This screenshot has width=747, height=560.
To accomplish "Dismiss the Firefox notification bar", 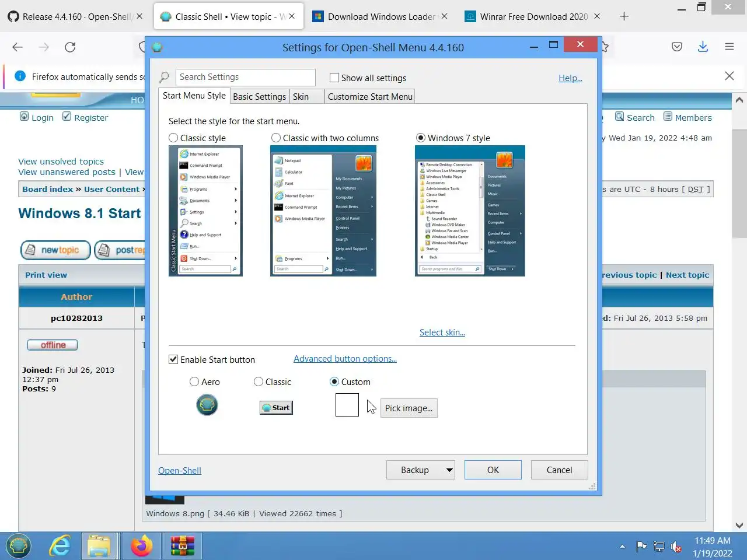I will [729, 76].
